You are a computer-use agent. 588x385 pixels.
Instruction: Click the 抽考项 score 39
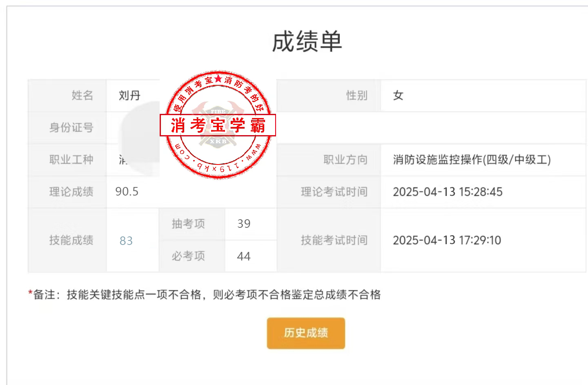tap(244, 224)
